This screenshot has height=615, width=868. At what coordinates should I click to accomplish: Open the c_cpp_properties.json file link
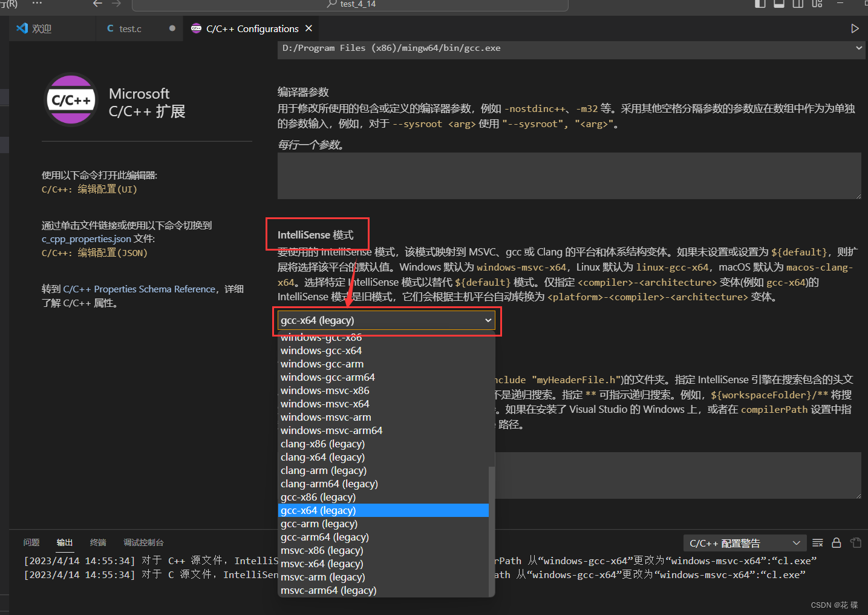tap(86, 239)
